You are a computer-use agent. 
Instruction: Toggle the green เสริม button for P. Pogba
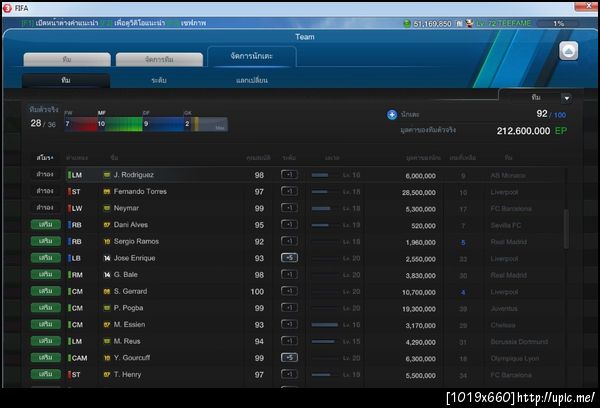click(x=46, y=308)
